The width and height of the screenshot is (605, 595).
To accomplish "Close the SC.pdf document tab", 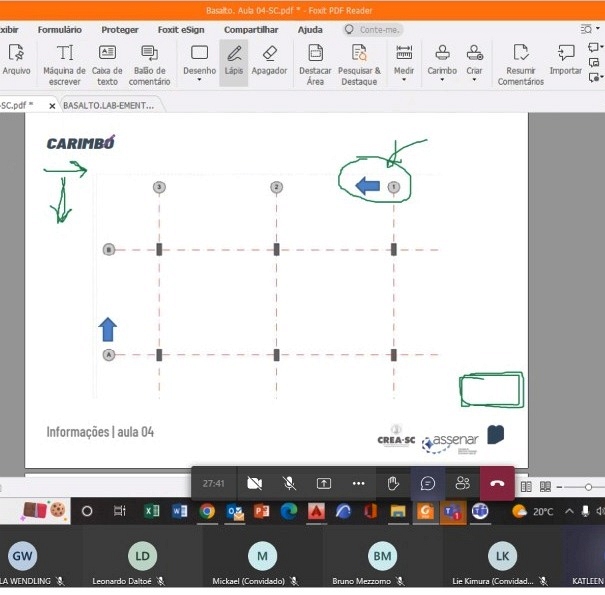I will (x=52, y=106).
